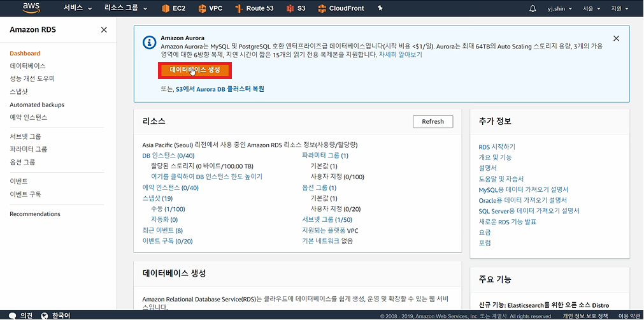
Task: Open the 새로운 RDS 기능 발표 link
Action: point(508,222)
